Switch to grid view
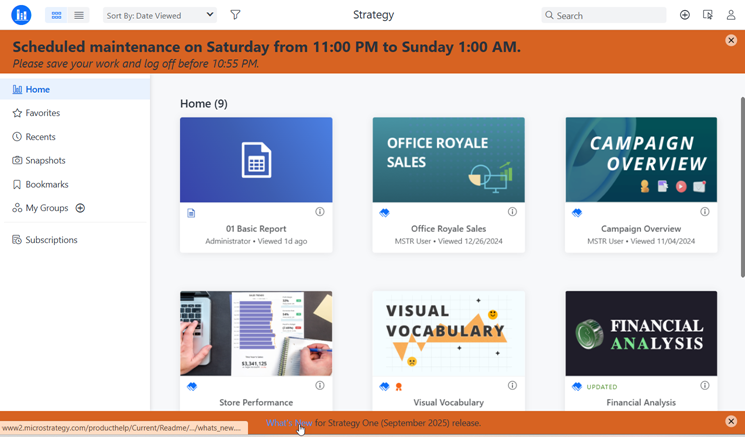The image size is (745, 437). coord(57,15)
